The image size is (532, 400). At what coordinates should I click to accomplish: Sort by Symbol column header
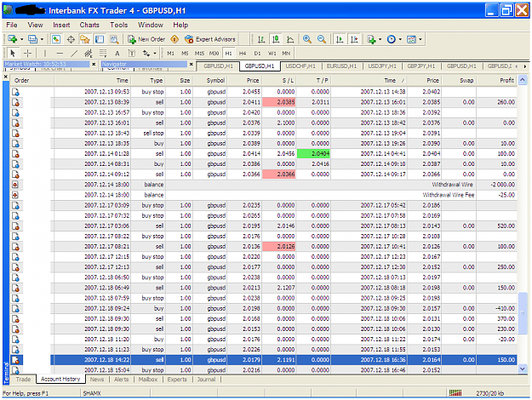click(x=210, y=80)
